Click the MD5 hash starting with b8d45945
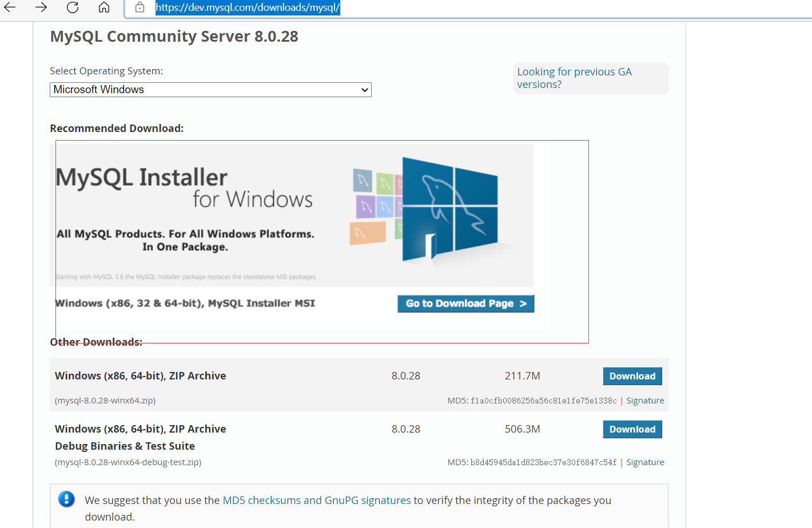 (544, 462)
